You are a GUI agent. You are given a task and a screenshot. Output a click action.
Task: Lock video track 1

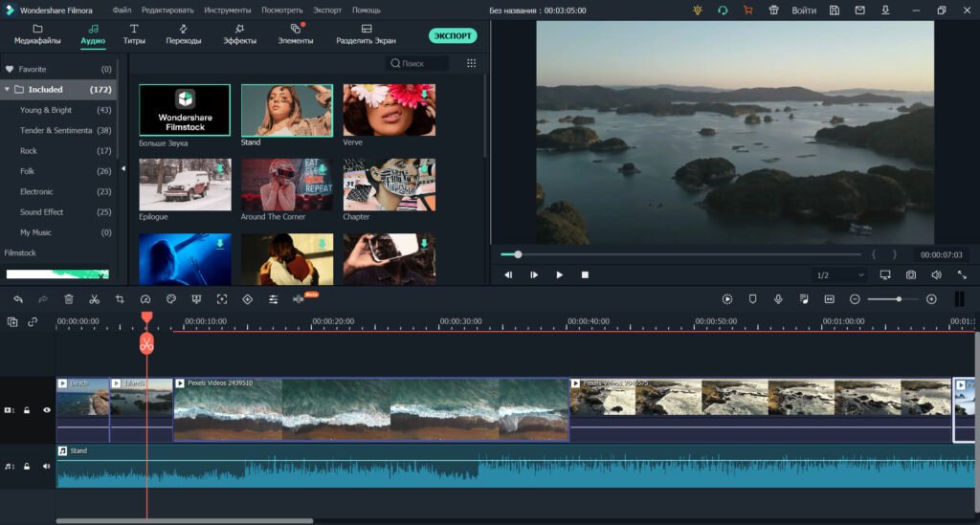tap(27, 410)
